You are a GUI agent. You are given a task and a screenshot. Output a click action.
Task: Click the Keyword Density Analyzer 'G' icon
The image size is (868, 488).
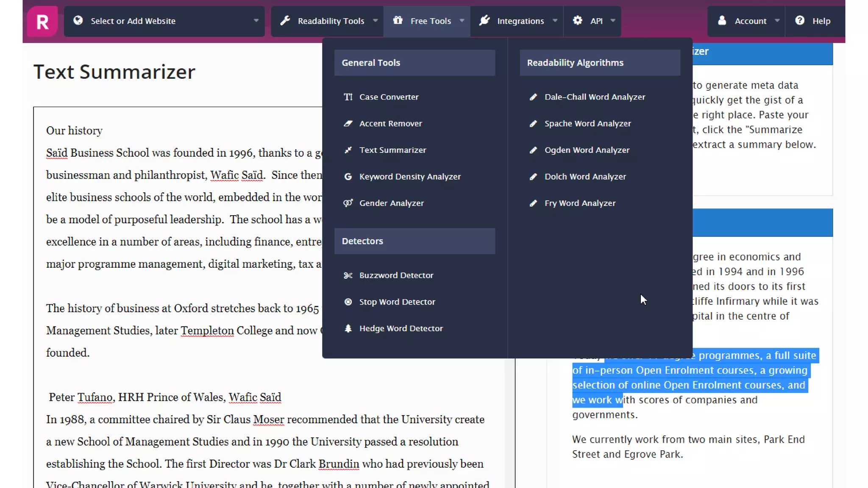(x=348, y=177)
